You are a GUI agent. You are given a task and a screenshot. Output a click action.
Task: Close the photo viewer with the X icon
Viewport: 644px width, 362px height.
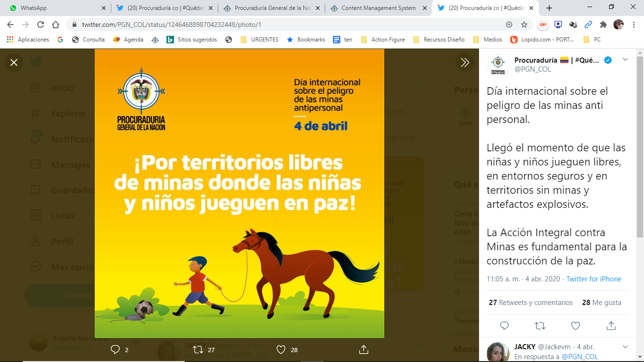pyautogui.click(x=14, y=62)
